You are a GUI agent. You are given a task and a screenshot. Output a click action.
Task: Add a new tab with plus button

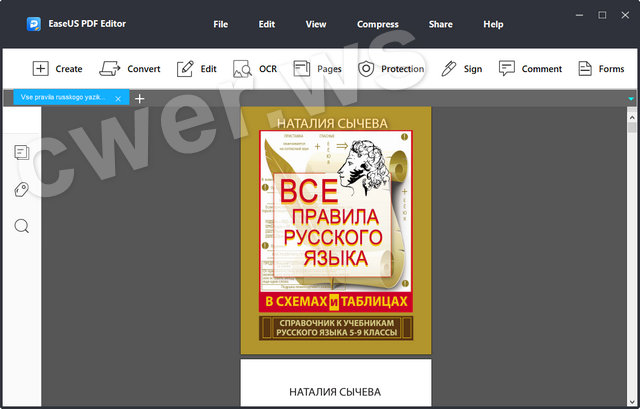tap(139, 98)
